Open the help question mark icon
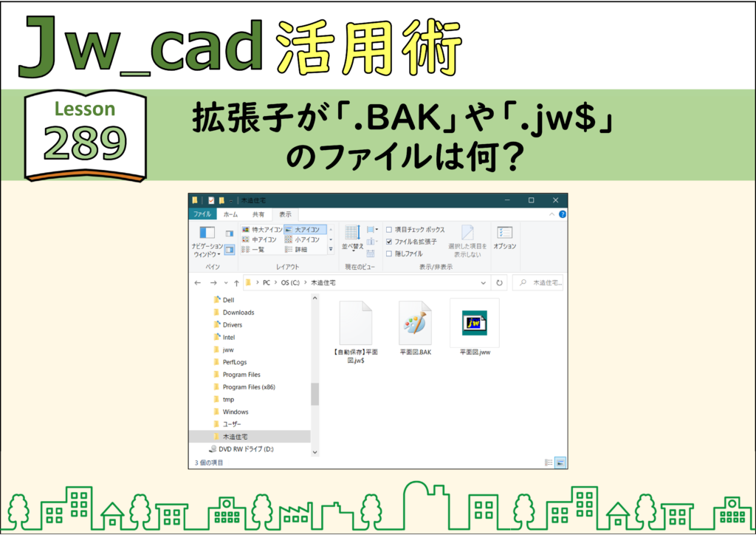The image size is (756, 535). [562, 214]
